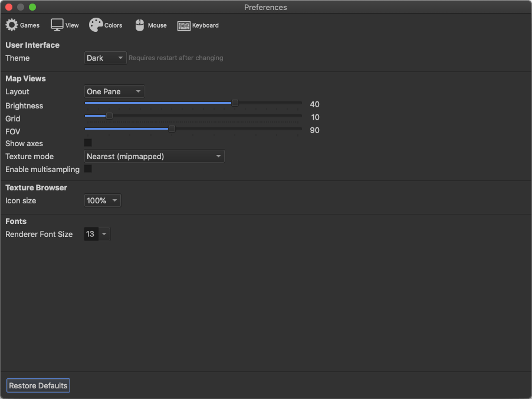Select the Mouse preferences icon

[x=140, y=25]
